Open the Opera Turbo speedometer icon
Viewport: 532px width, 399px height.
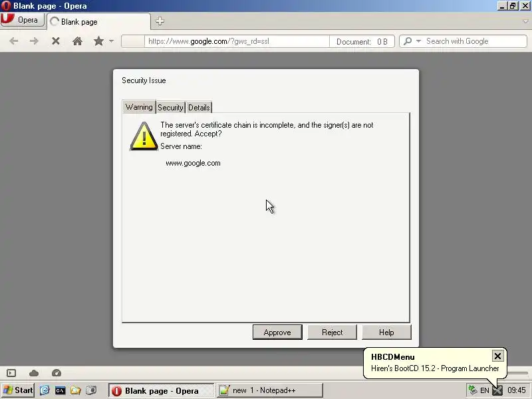tap(57, 373)
